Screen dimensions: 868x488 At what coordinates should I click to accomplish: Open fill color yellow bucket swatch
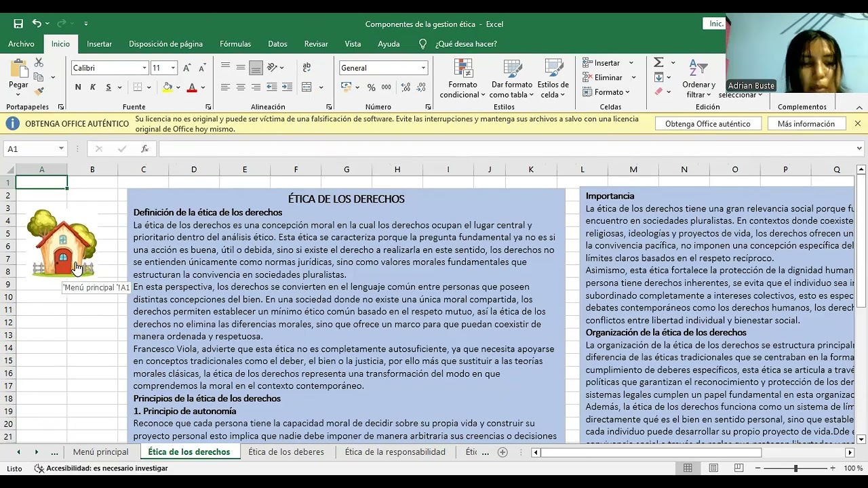[167, 87]
